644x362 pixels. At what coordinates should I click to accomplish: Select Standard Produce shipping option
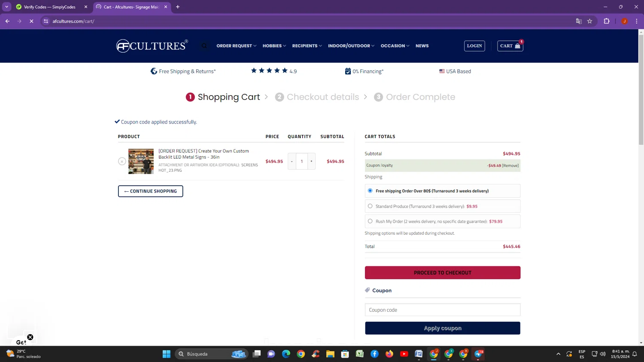click(x=370, y=206)
